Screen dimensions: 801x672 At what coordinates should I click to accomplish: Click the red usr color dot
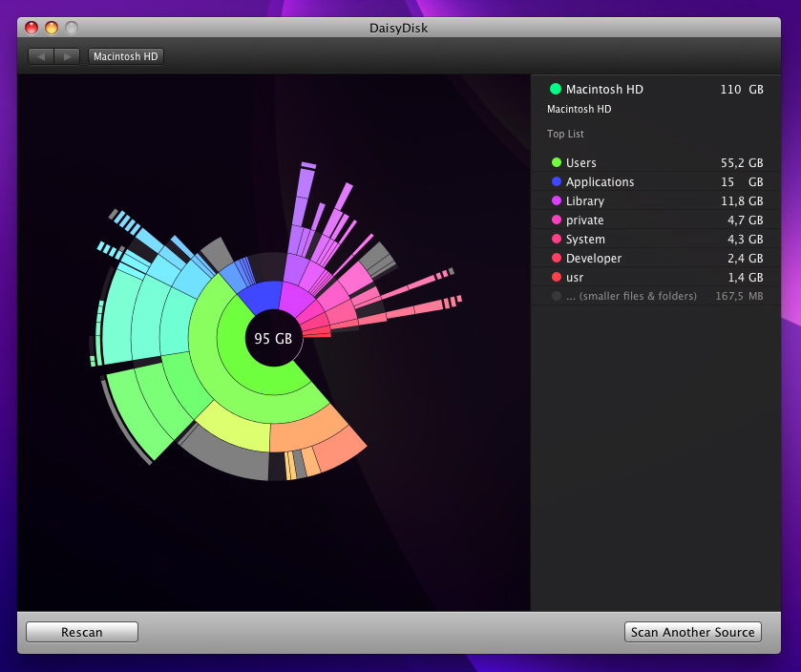(x=557, y=277)
